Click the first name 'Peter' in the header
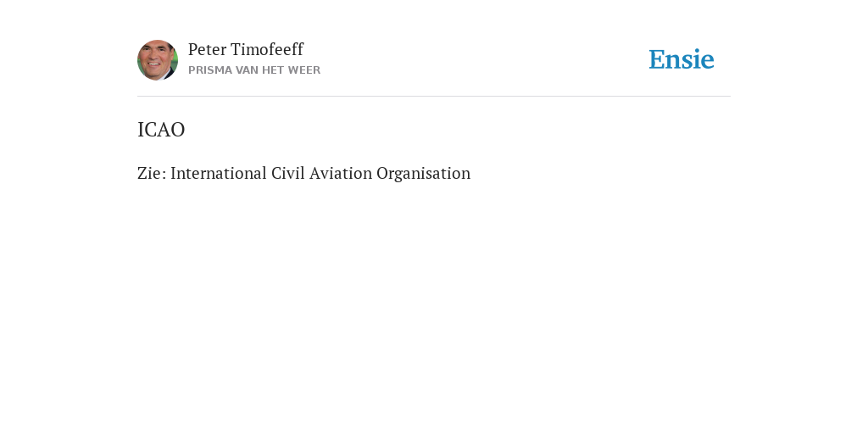 [x=207, y=49]
